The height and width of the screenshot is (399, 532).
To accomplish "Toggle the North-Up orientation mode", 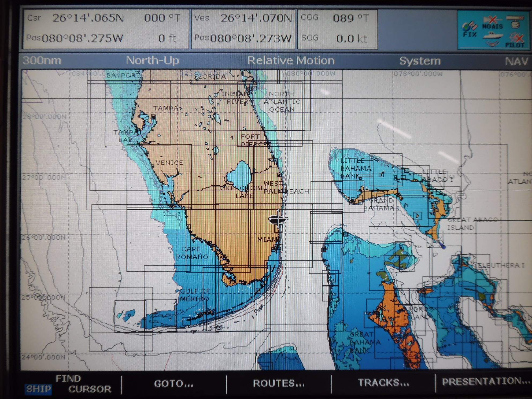I will [152, 60].
